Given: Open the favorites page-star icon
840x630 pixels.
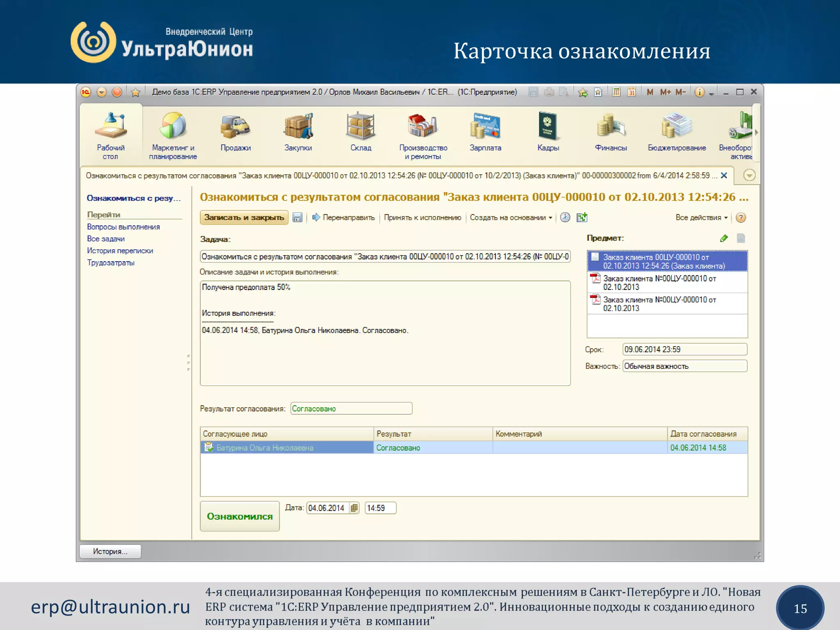Looking at the screenshot, I should pos(598,92).
